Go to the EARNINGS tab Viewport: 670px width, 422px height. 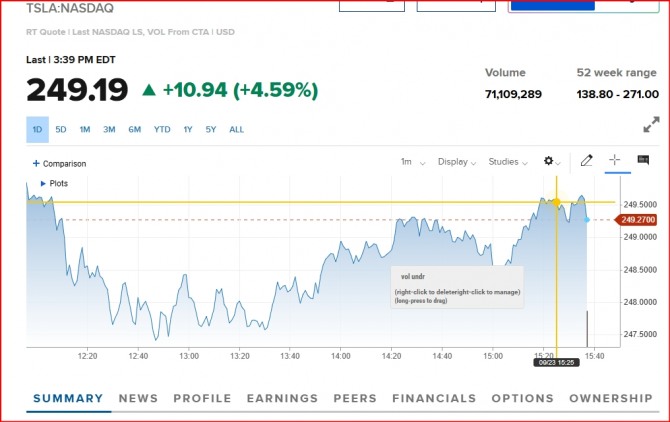coord(282,398)
